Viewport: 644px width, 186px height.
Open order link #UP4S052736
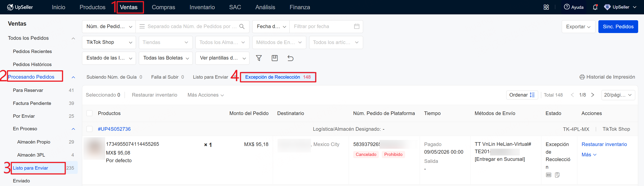114,129
